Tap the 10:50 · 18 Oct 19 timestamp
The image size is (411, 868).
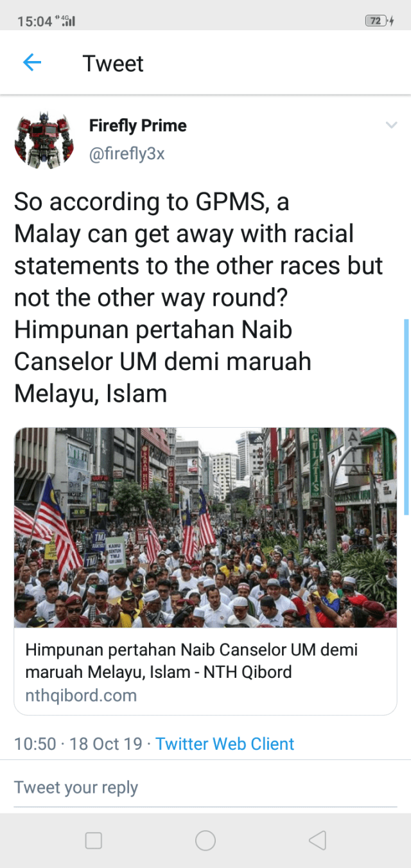coord(78,743)
